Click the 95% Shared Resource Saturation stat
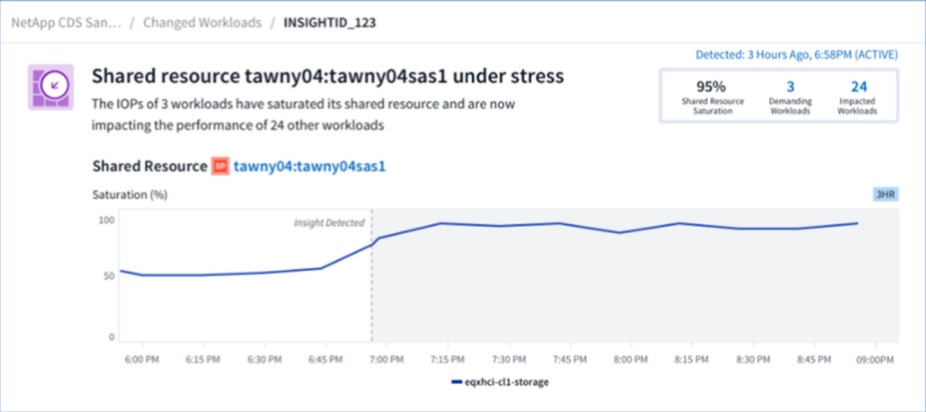This screenshot has height=412, width=926. pyautogui.click(x=709, y=88)
